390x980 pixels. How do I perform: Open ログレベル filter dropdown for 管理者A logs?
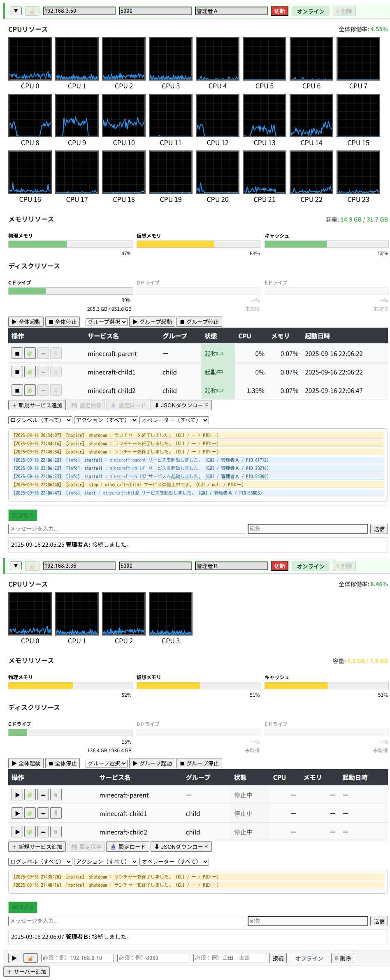point(40,420)
